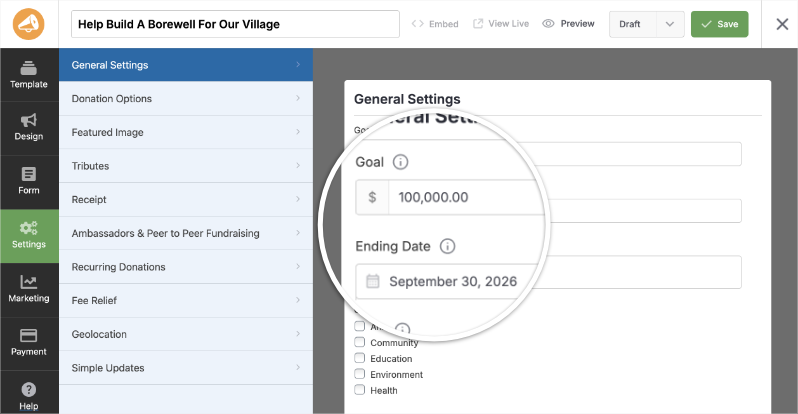Open the Payment card icon

tap(28, 336)
